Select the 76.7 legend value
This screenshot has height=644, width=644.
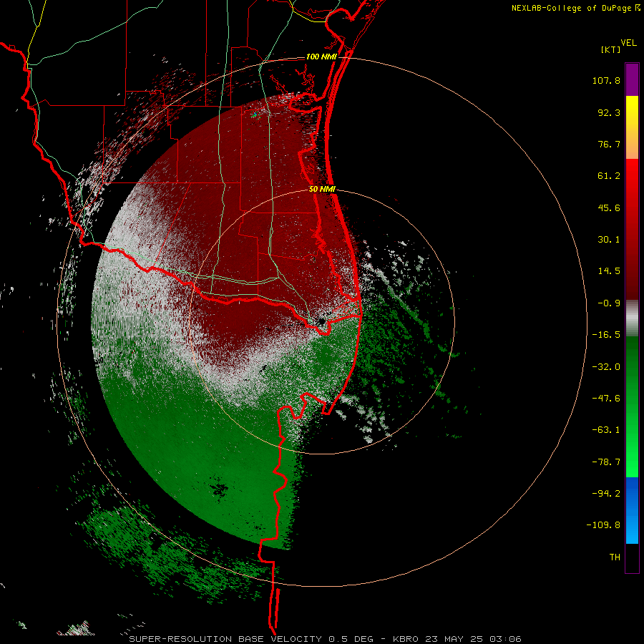pos(609,144)
